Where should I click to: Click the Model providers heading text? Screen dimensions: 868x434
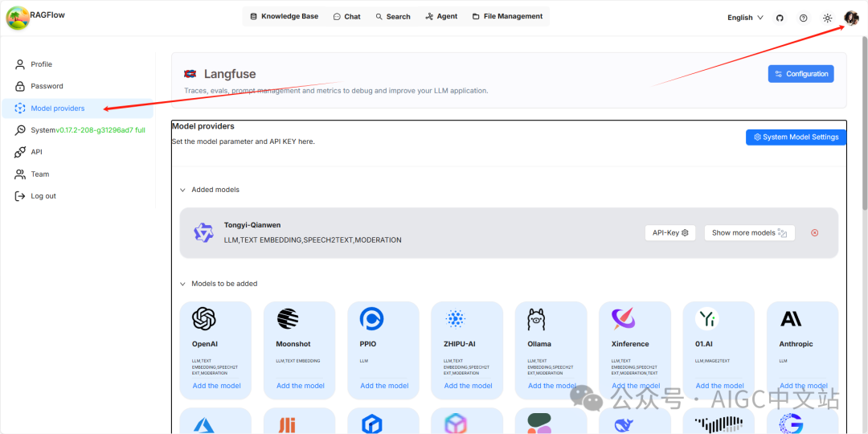pos(203,126)
